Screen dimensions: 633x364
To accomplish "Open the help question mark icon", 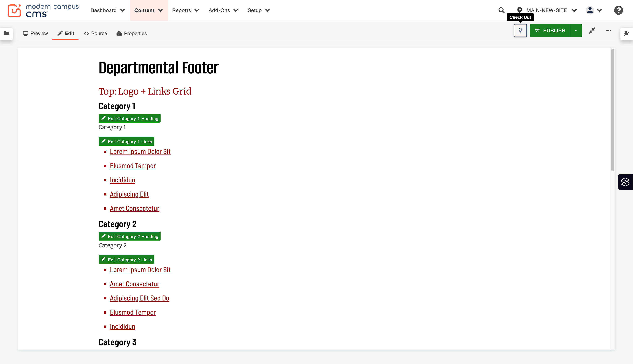I will [x=618, y=10].
